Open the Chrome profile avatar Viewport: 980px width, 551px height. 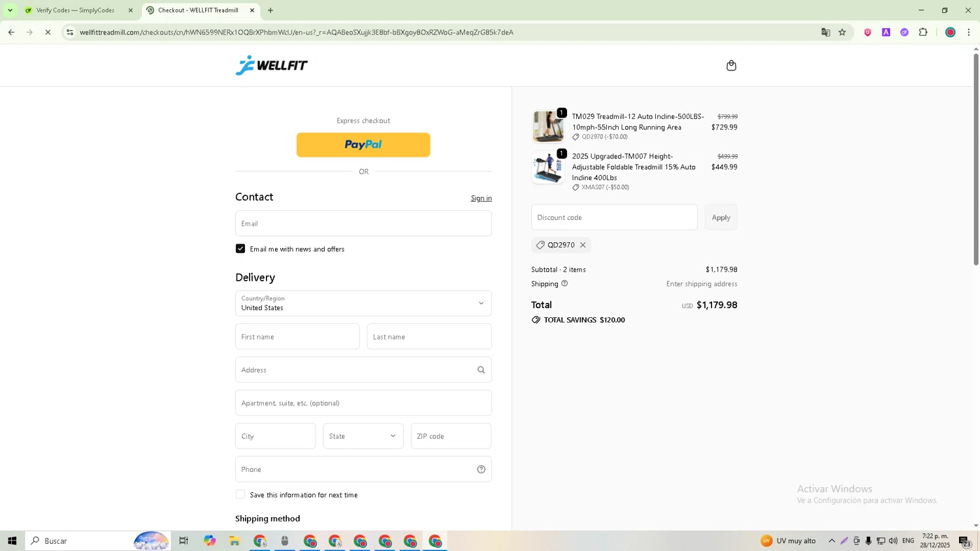coord(951,32)
